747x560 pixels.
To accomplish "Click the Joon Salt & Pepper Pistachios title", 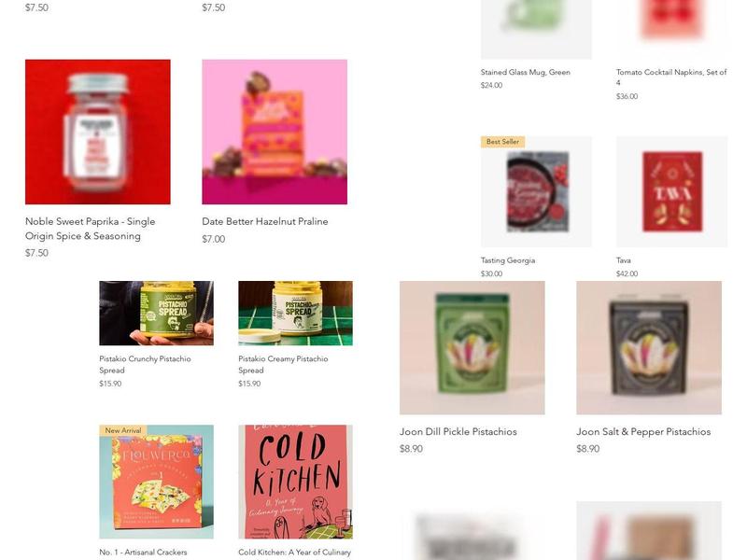I will click(643, 431).
